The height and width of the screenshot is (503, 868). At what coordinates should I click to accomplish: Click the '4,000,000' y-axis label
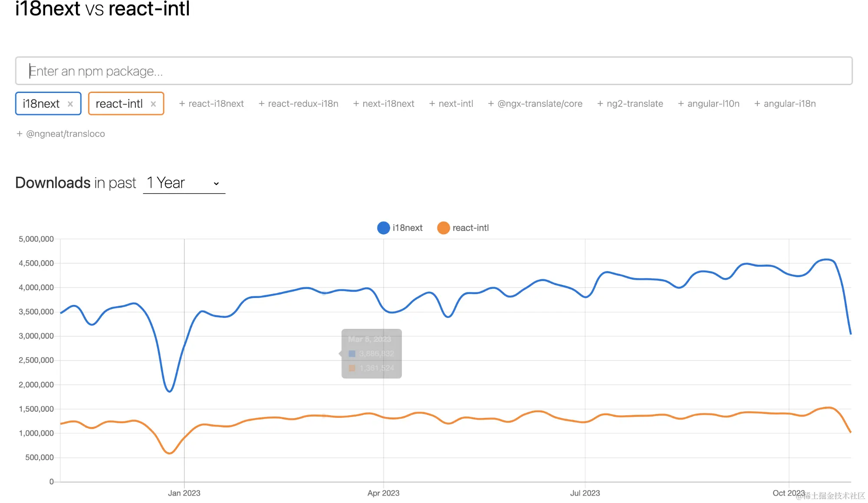pyautogui.click(x=36, y=288)
